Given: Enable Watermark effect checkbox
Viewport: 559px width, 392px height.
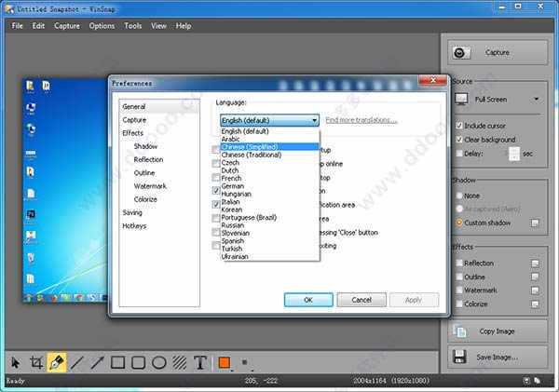Looking at the screenshot, I should [x=459, y=291].
